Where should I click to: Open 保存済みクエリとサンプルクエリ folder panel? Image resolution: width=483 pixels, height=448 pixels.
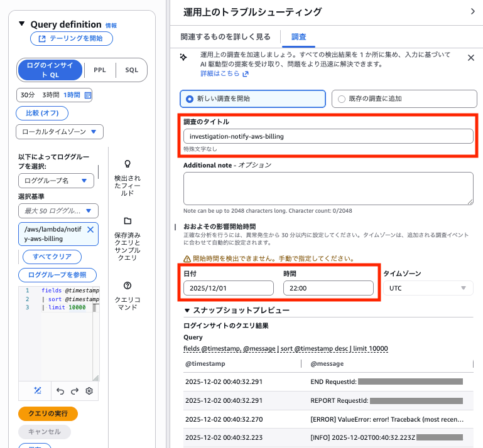[128, 239]
